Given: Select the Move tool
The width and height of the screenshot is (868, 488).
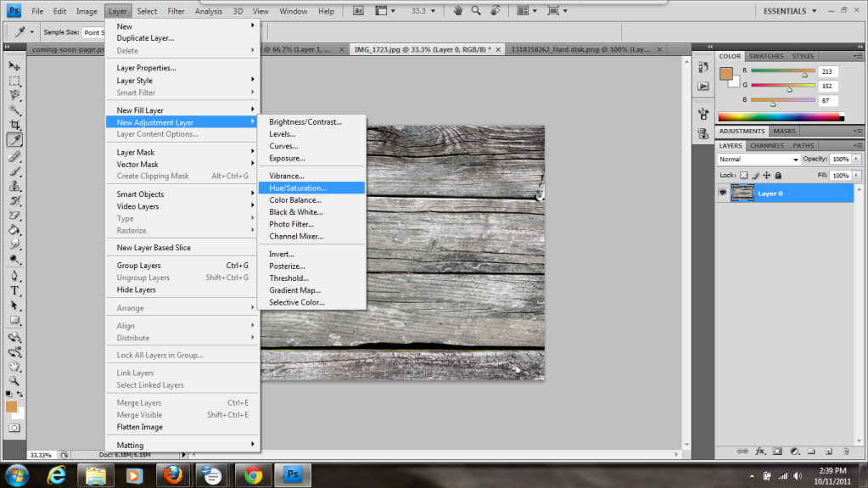Looking at the screenshot, I should click(x=14, y=66).
